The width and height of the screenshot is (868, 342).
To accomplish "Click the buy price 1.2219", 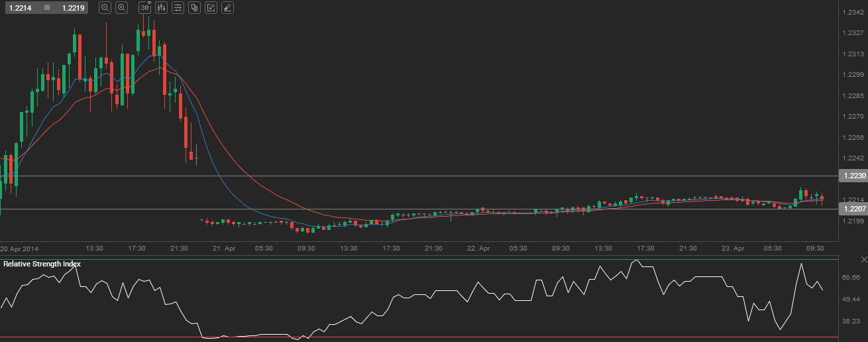I will click(x=72, y=8).
